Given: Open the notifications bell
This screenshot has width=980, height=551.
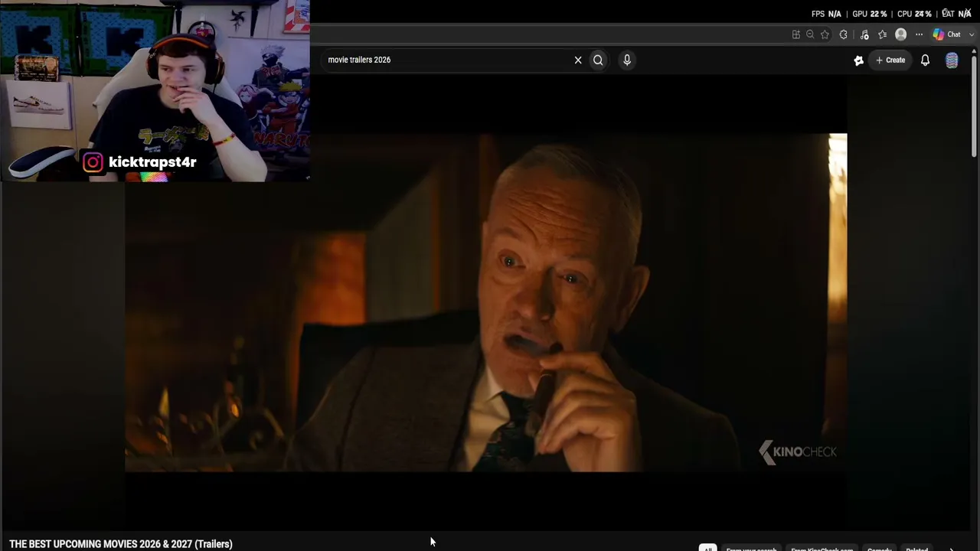Looking at the screenshot, I should (925, 60).
